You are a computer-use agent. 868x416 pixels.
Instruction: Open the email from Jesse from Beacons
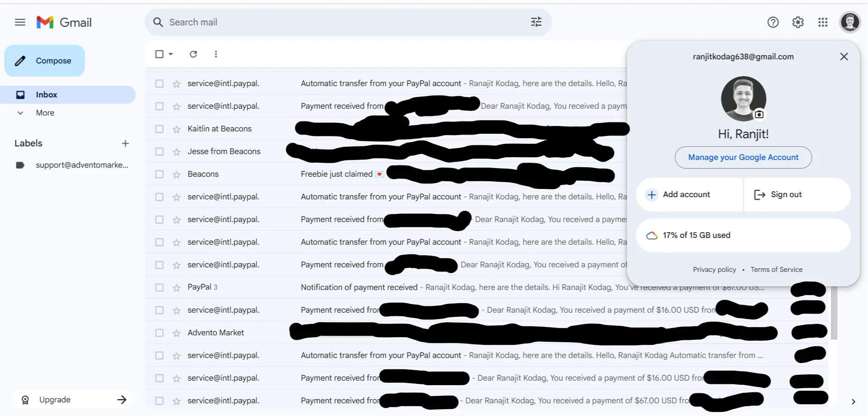(386, 151)
